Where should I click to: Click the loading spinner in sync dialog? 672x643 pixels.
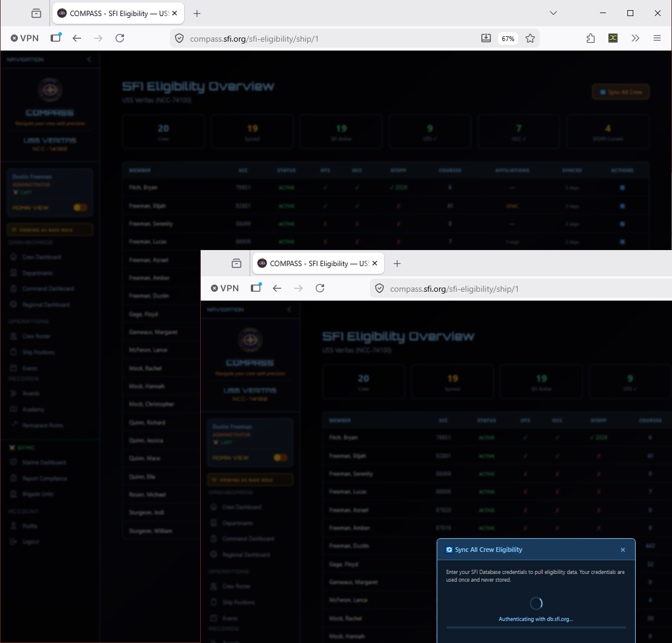tap(536, 604)
